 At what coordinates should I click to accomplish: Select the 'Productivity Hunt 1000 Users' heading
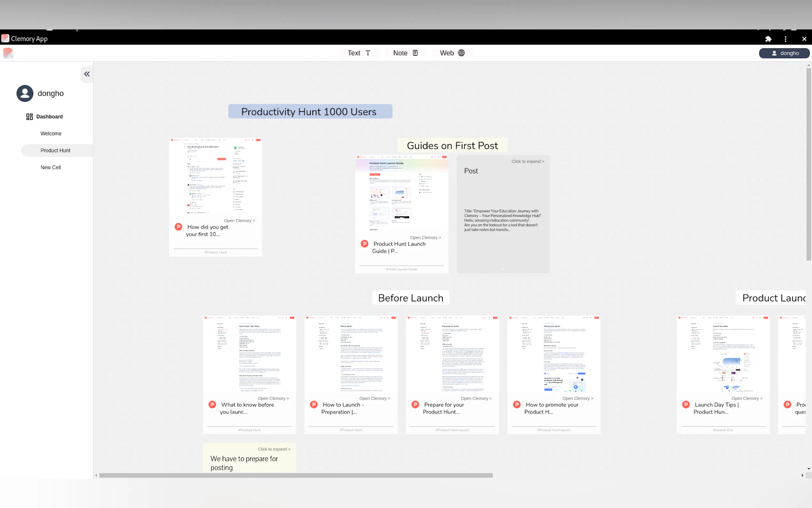(310, 111)
